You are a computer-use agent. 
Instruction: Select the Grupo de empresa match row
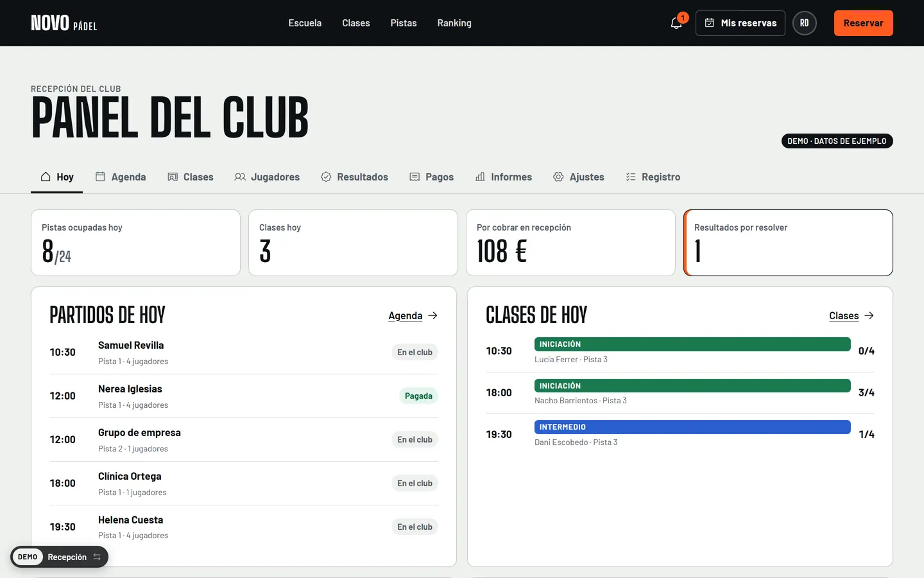[244, 440]
